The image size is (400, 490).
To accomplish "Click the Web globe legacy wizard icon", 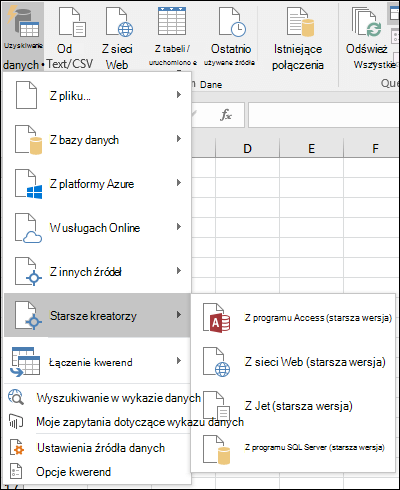I will (217, 362).
